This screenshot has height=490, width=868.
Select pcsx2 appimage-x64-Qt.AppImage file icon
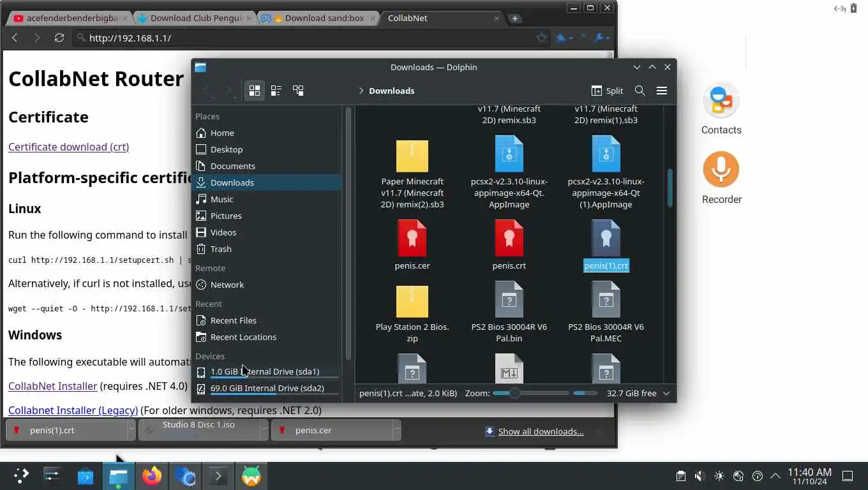tap(509, 154)
